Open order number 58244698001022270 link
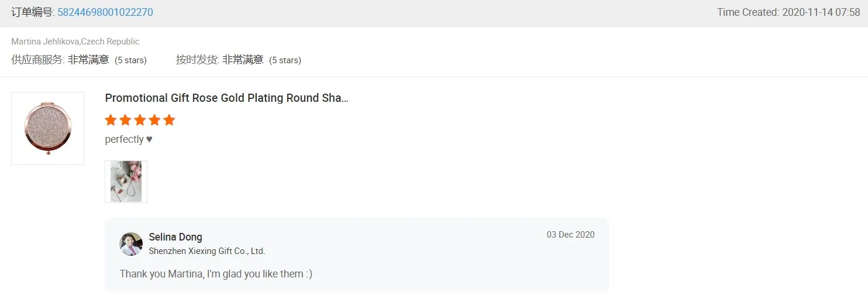868x302 pixels. click(x=105, y=12)
